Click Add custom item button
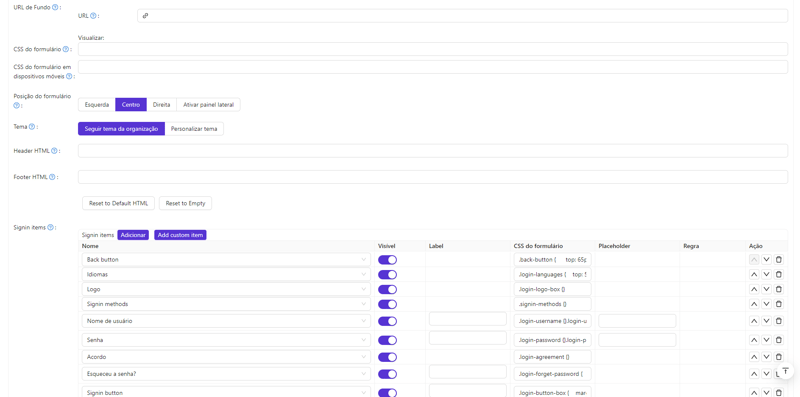 click(180, 235)
